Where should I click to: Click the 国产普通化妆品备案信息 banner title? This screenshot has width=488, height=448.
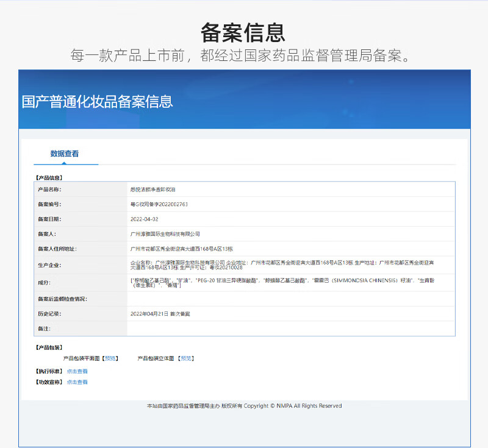tap(97, 102)
